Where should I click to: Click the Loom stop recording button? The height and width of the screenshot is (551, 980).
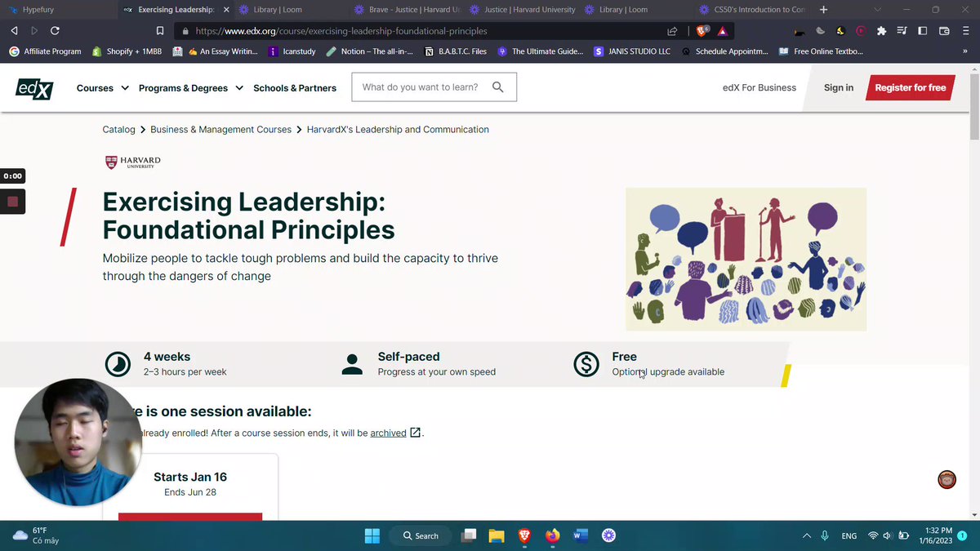[12, 201]
